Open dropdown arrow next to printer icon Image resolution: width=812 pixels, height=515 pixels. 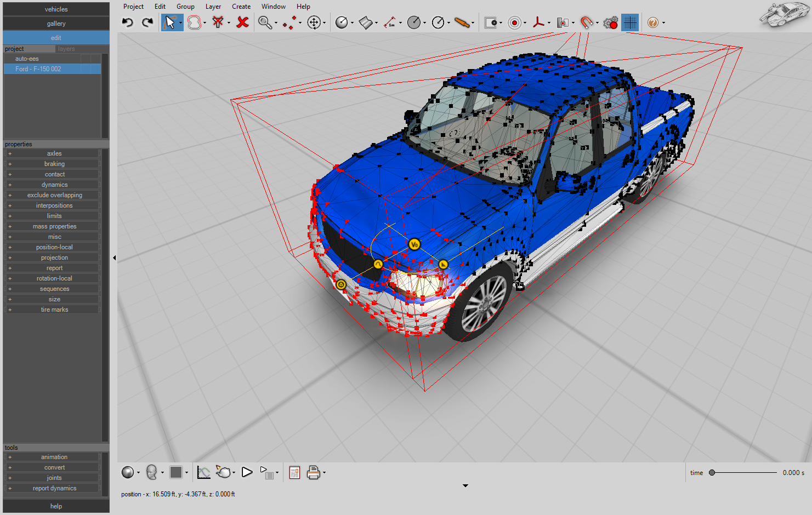(x=325, y=473)
